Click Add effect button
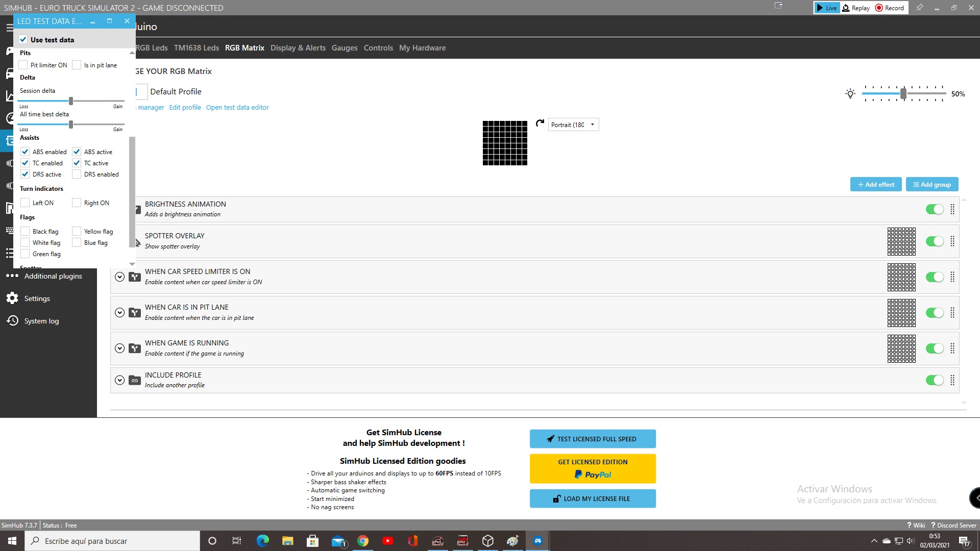Image resolution: width=980 pixels, height=551 pixels. 876,184
